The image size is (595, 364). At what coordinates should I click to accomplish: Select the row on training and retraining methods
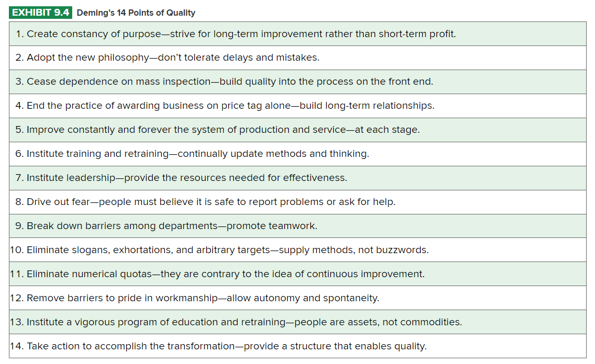click(x=192, y=154)
